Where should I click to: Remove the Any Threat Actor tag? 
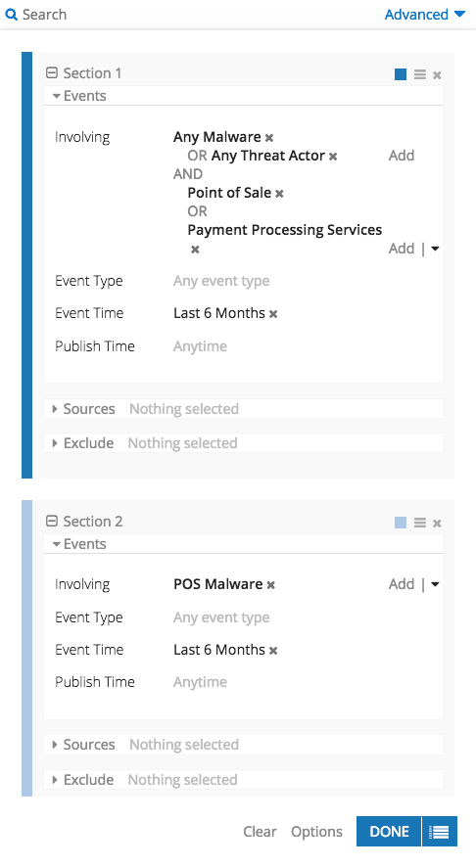333,157
